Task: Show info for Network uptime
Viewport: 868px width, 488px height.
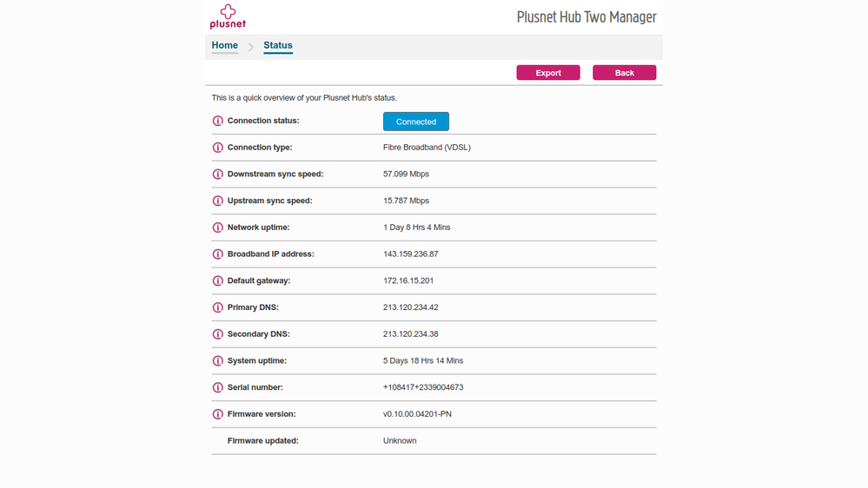Action: click(x=218, y=228)
